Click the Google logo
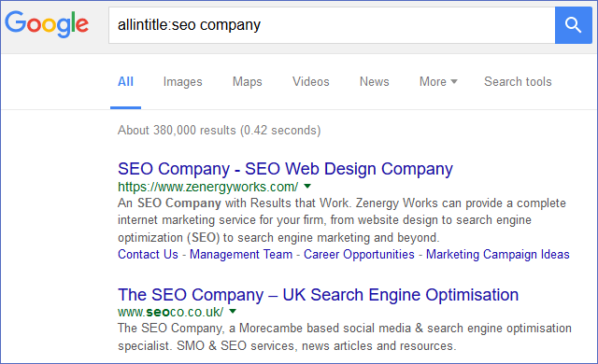The width and height of the screenshot is (598, 364). pyautogui.click(x=47, y=24)
